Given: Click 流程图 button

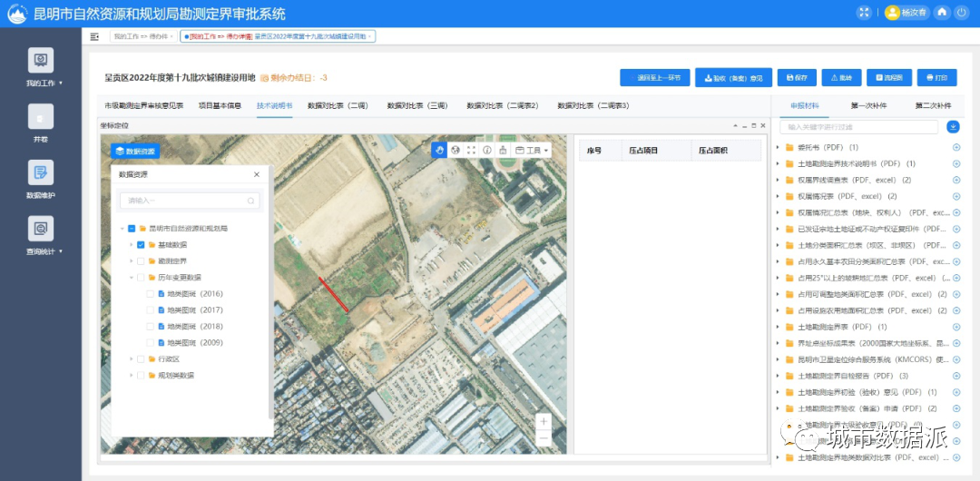Looking at the screenshot, I should coord(887,77).
